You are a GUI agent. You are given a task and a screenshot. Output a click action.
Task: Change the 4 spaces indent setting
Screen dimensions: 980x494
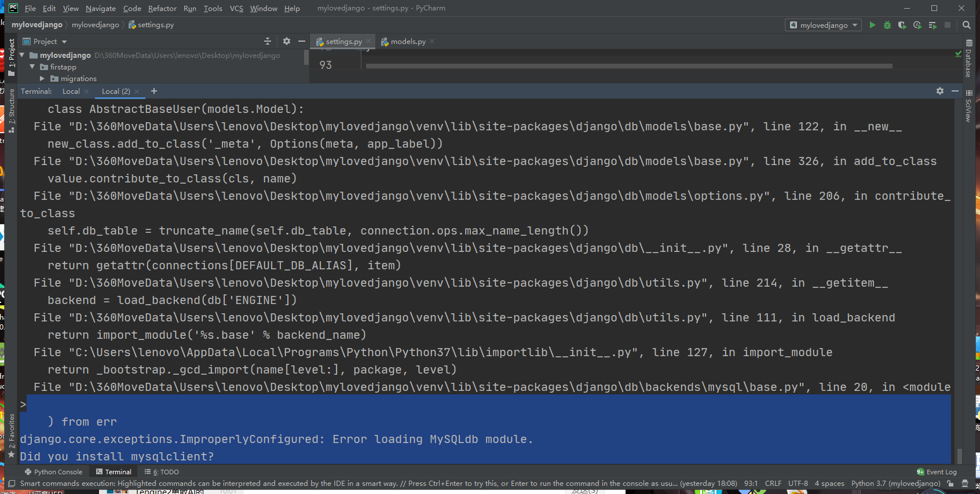(x=829, y=484)
